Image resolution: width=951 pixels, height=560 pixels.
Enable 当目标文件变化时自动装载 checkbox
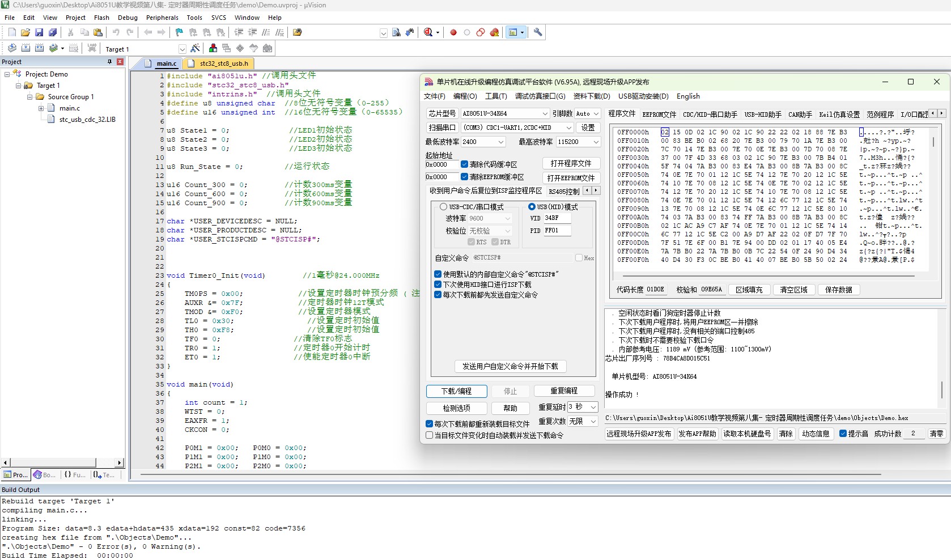[429, 435]
